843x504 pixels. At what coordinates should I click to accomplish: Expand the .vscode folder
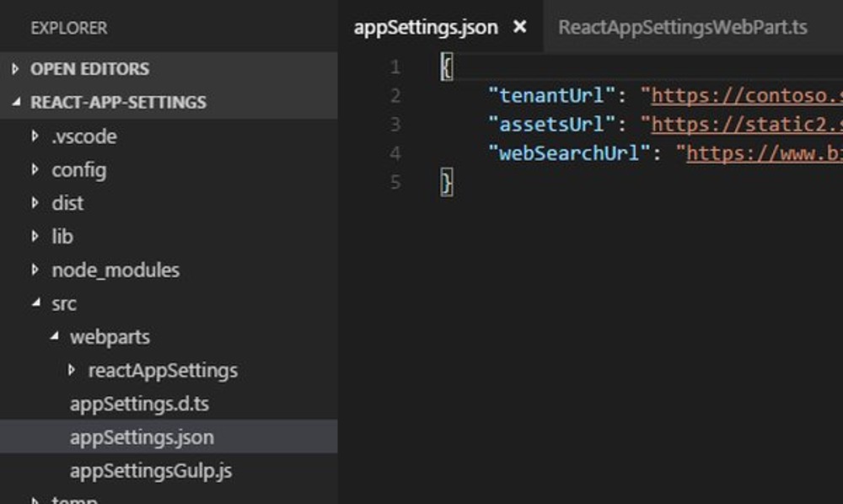(35, 136)
